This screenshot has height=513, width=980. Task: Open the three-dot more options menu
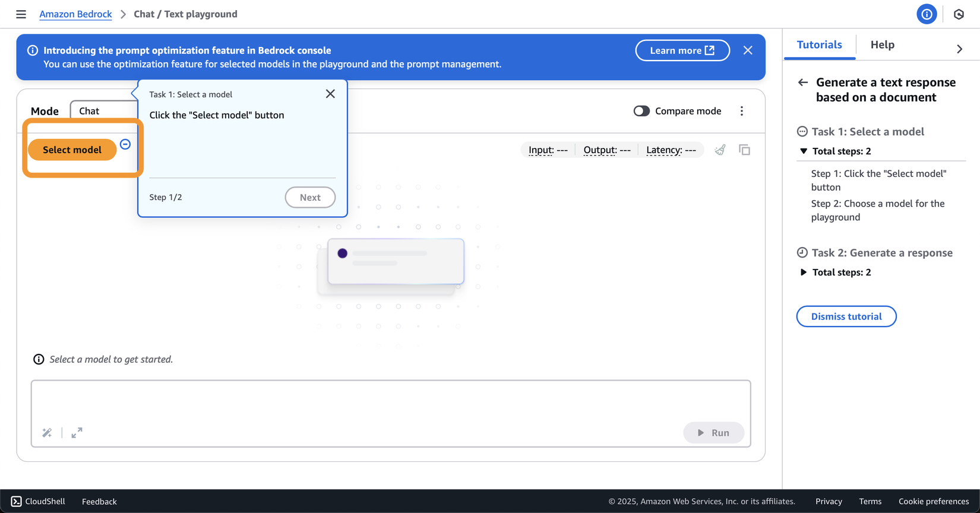pyautogui.click(x=741, y=111)
